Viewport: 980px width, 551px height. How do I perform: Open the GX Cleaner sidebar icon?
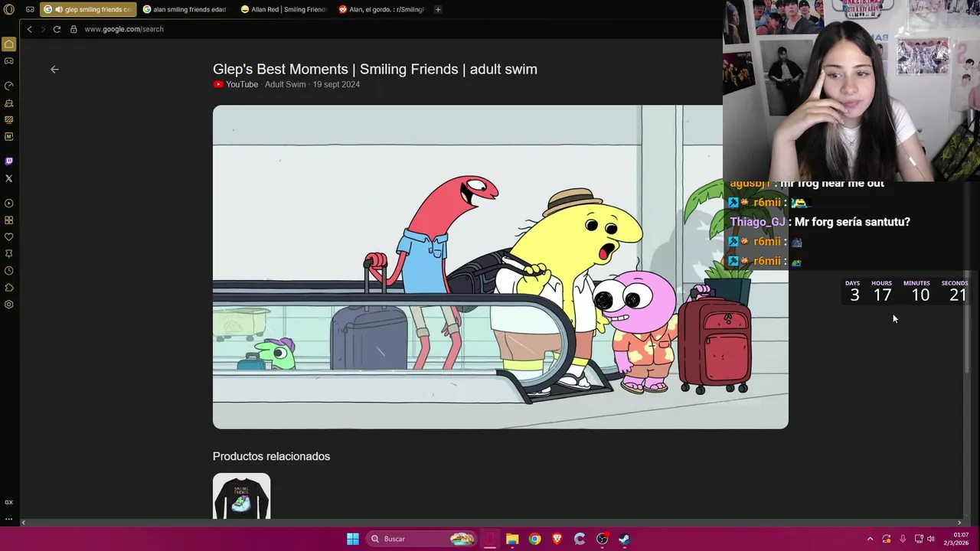[9, 103]
